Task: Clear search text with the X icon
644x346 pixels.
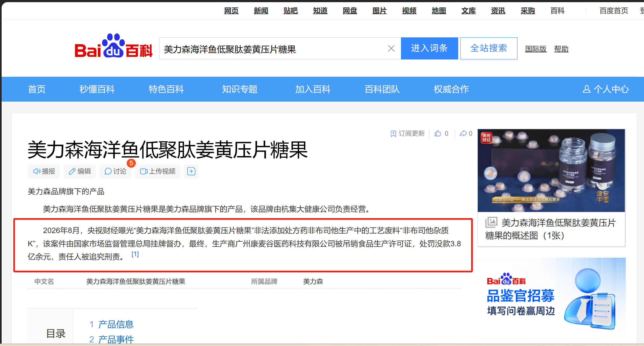Action: (x=391, y=48)
